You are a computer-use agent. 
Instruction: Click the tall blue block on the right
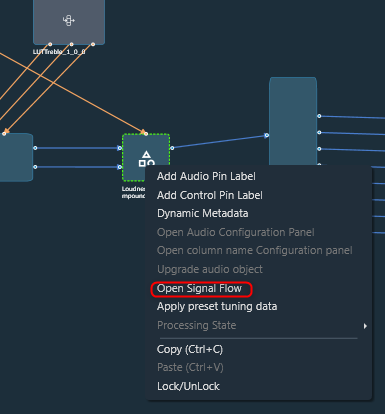293,121
